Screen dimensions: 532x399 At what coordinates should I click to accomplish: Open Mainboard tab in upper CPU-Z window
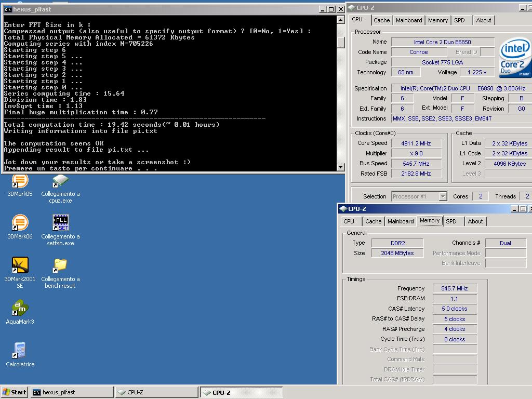point(409,20)
